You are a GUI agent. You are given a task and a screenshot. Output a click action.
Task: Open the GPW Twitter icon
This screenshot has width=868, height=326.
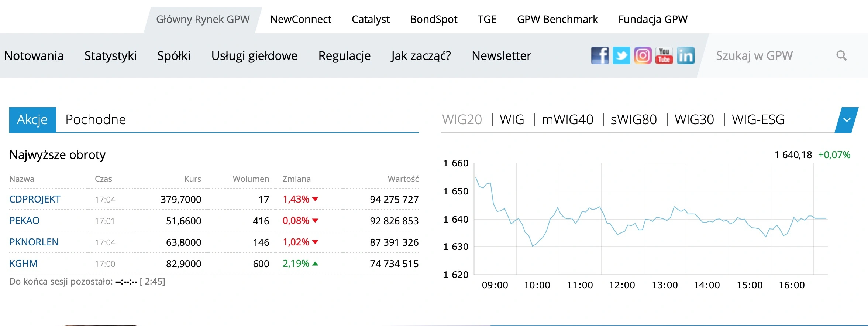[x=621, y=56]
